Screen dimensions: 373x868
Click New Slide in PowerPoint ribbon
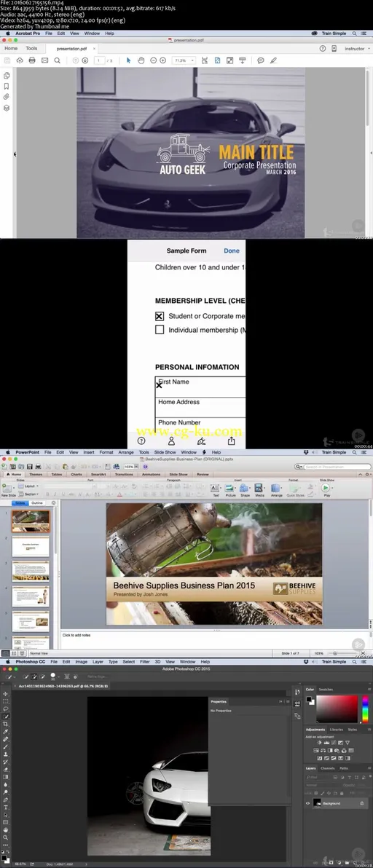point(8,490)
